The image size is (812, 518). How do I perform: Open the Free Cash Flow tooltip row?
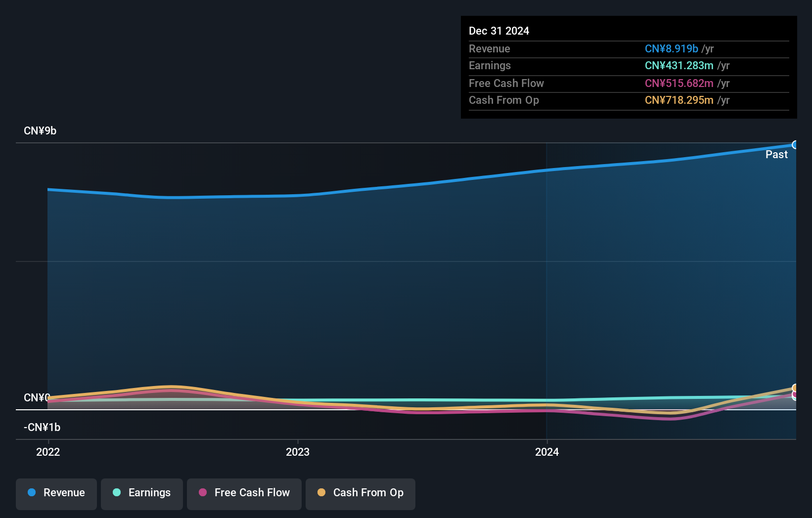click(x=629, y=84)
